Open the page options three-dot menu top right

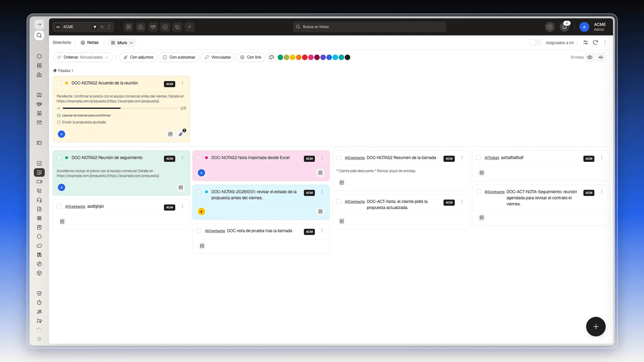[605, 43]
